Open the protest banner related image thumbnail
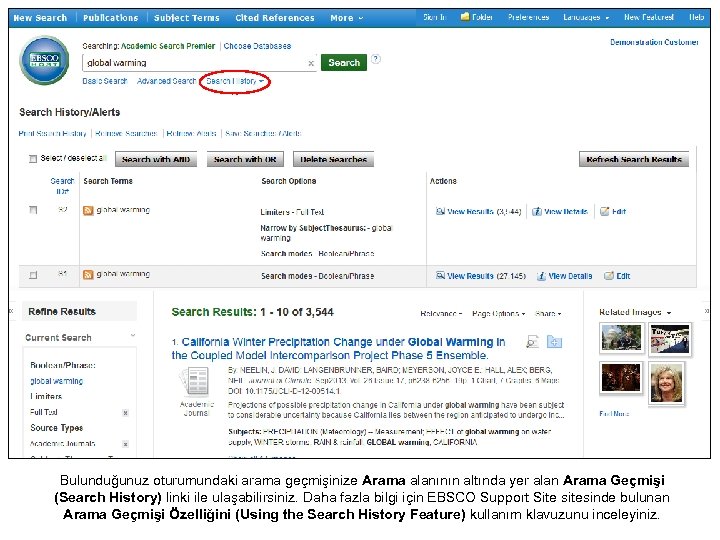This screenshot has height=540, width=720. (x=670, y=339)
